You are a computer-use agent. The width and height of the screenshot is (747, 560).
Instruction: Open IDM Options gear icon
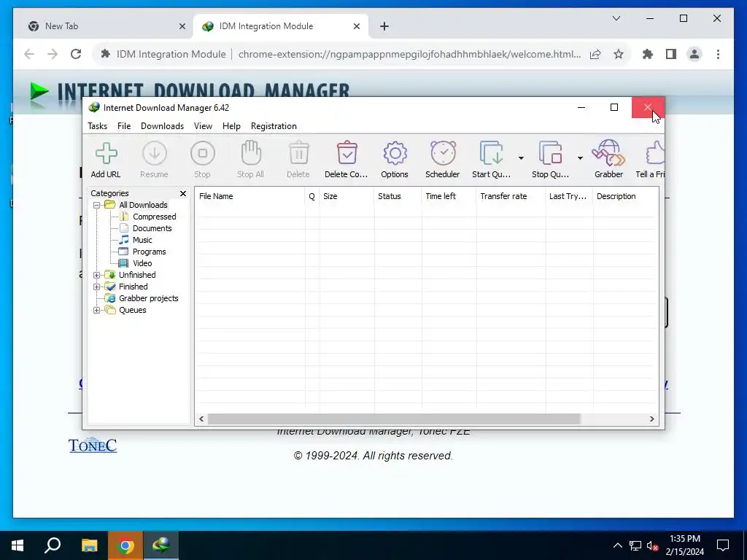pos(395,153)
